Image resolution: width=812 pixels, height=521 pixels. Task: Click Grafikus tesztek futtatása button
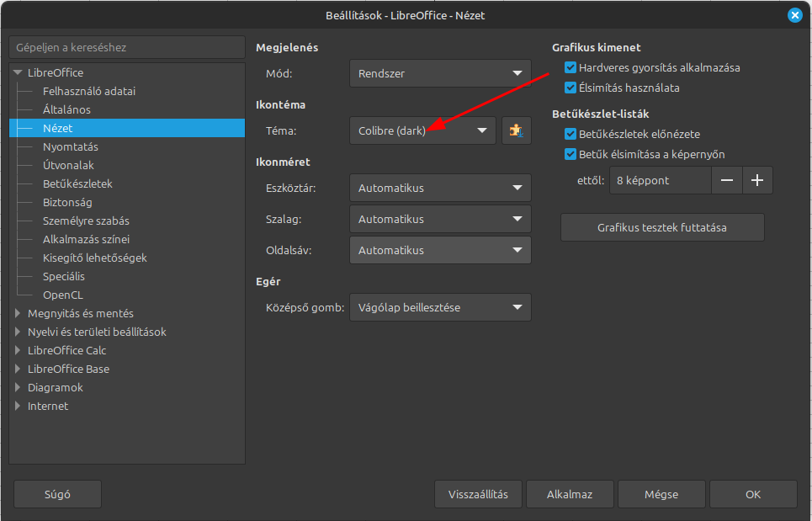(x=662, y=227)
